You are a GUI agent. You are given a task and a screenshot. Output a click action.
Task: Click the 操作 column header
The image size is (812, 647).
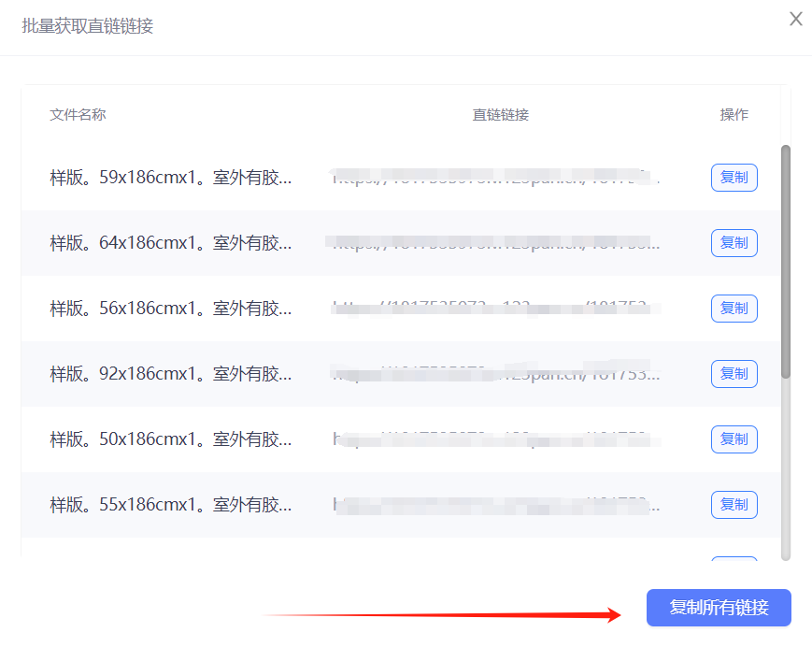point(734,115)
